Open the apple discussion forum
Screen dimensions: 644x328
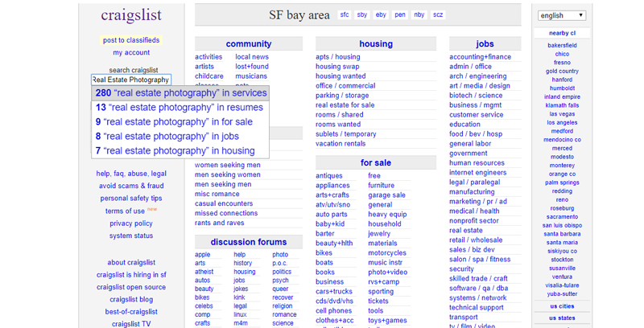pos(203,255)
